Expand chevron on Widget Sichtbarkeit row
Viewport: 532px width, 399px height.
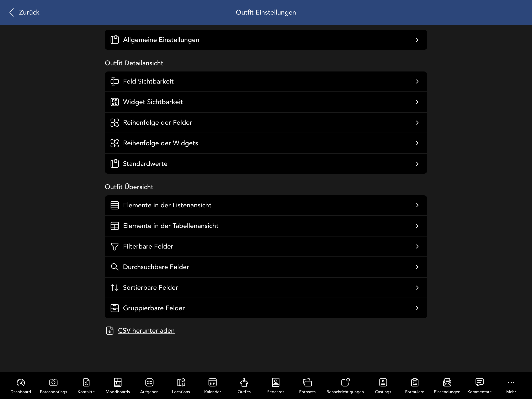click(x=417, y=102)
